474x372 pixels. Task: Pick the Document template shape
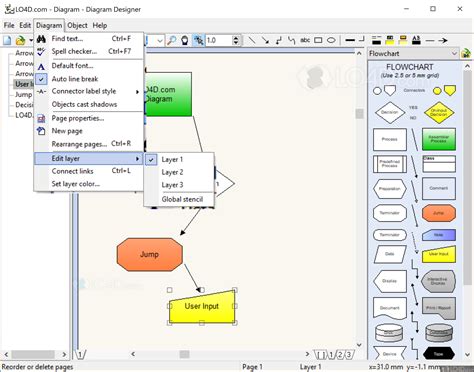click(x=390, y=308)
